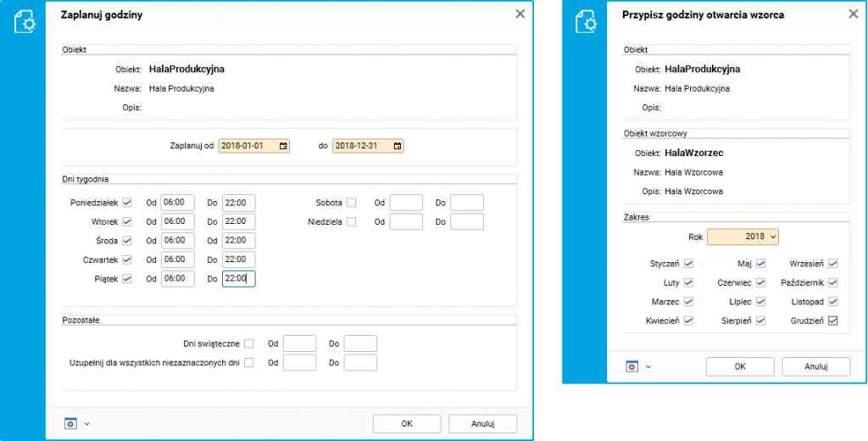Open the Rok 2018 year dropdown
The height and width of the screenshot is (441, 868).
[x=743, y=237]
